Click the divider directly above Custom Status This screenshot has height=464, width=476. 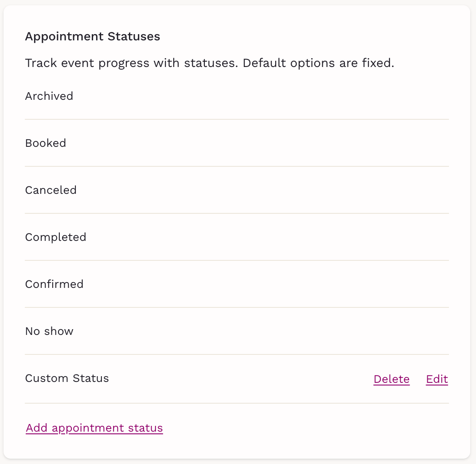point(237,354)
